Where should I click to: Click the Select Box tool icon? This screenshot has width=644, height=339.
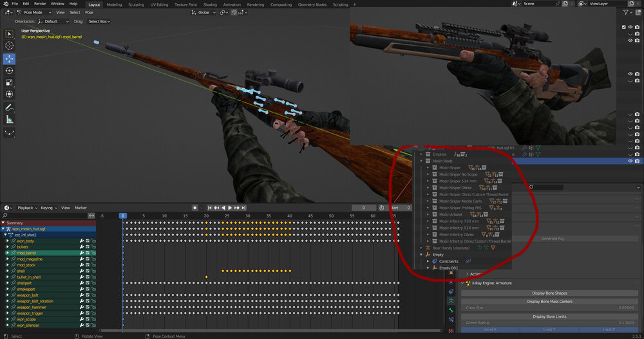click(x=10, y=33)
